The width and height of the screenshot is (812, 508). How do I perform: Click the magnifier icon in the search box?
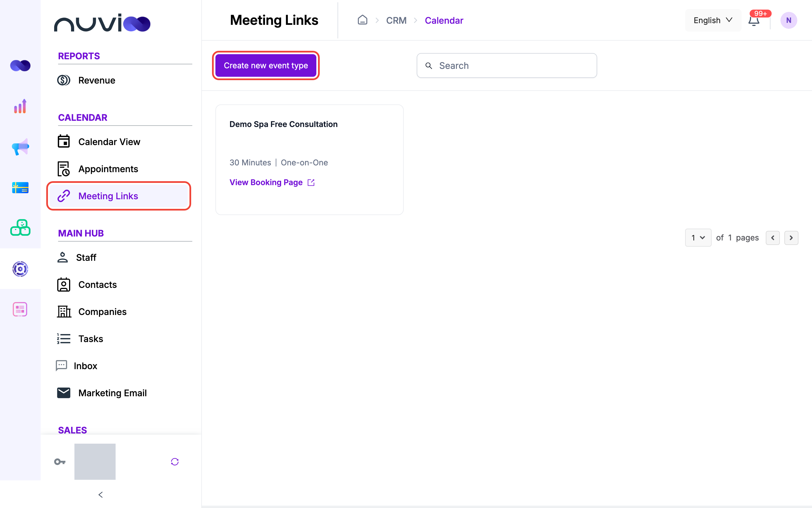point(429,65)
